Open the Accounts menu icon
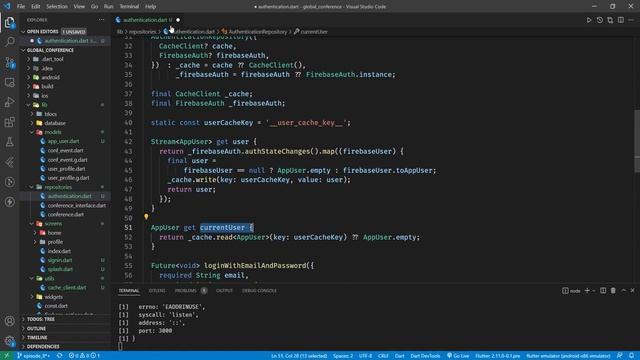640x360 pixels. (9, 321)
